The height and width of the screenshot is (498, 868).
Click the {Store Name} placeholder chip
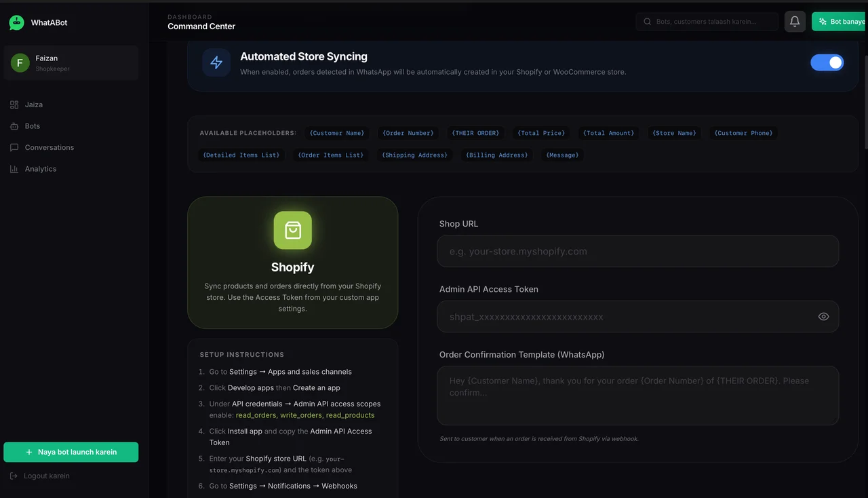tap(674, 133)
